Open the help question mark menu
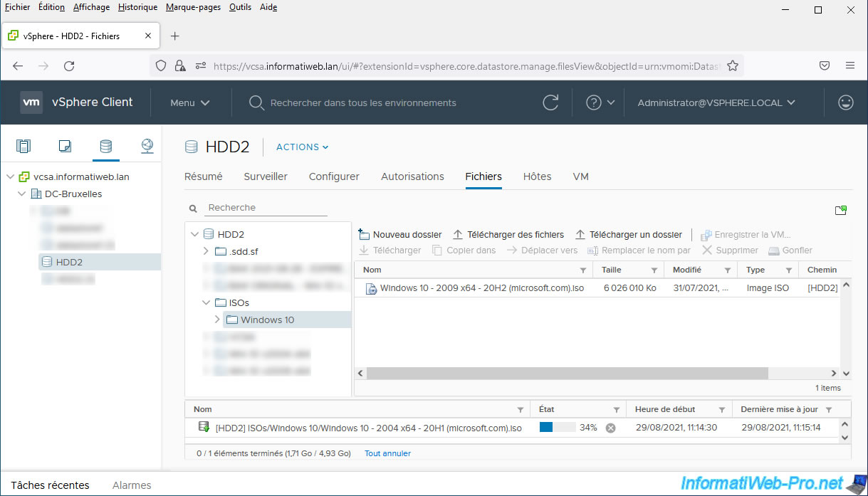 coord(600,102)
